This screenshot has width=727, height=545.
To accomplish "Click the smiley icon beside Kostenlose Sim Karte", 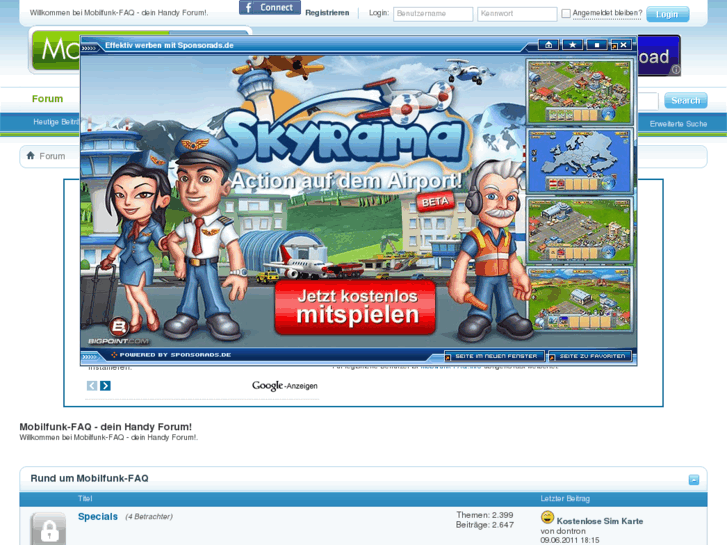I will click(547, 517).
